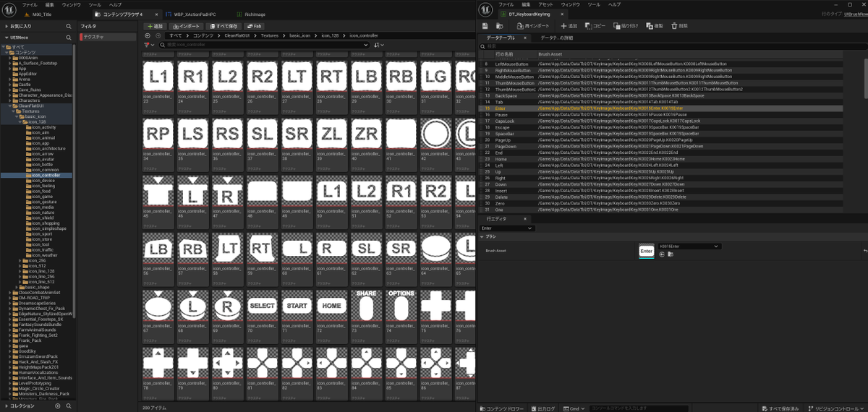Click the search icon next to Favorites
Image resolution: width=868 pixels, height=412 pixels.
[x=69, y=26]
